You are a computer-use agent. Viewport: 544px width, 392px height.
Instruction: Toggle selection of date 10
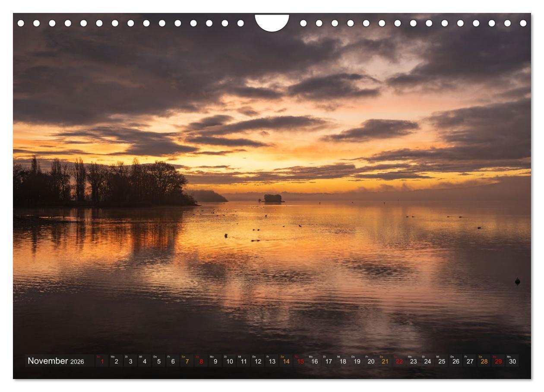click(229, 361)
